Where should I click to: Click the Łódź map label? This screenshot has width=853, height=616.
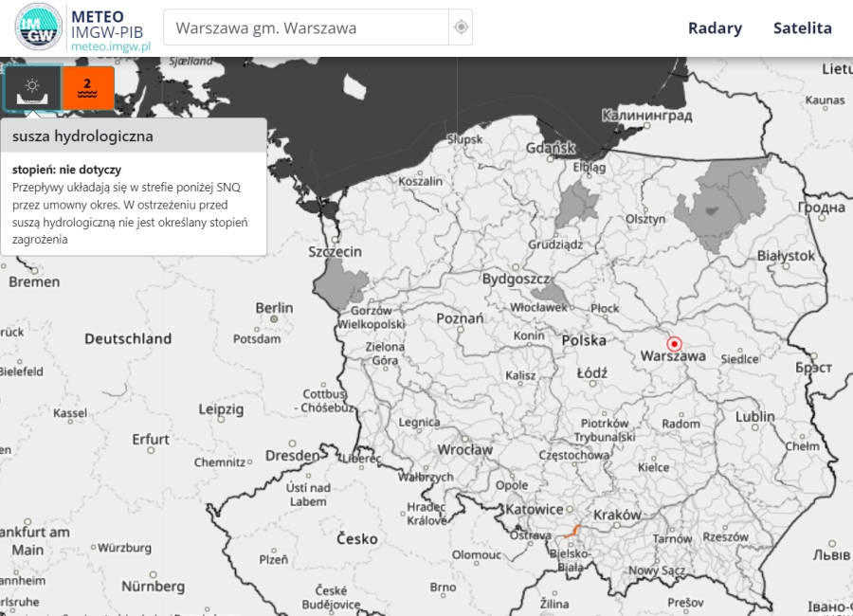point(591,373)
